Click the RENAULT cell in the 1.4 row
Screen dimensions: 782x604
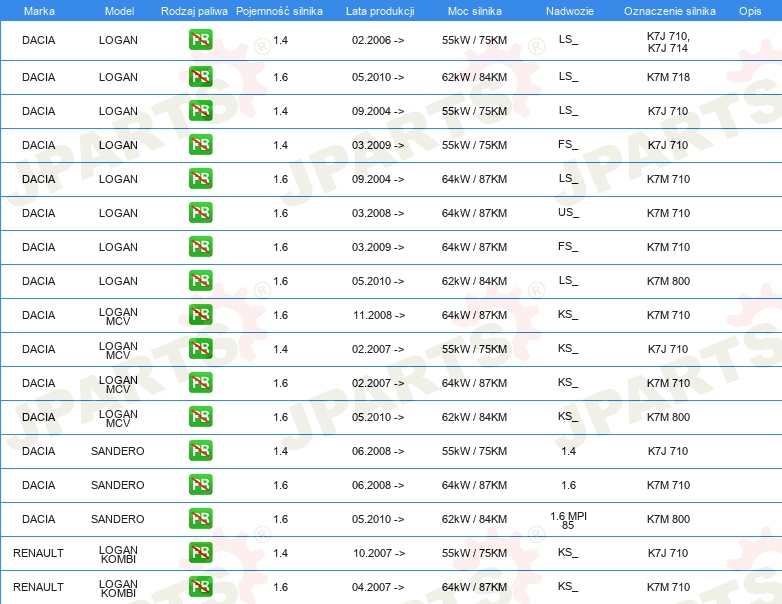tap(39, 553)
